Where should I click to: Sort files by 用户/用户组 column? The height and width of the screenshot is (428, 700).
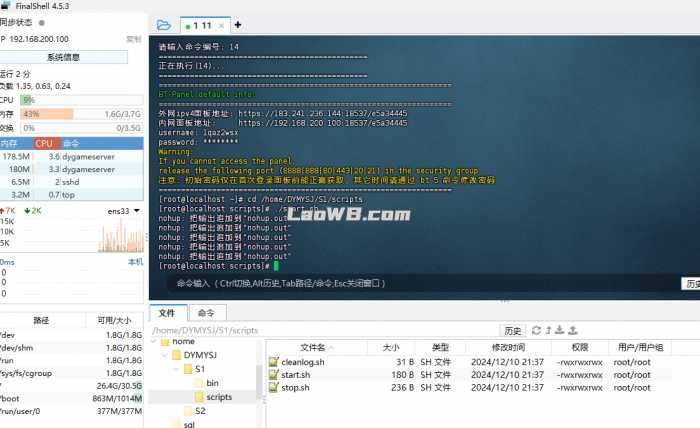[x=640, y=347]
